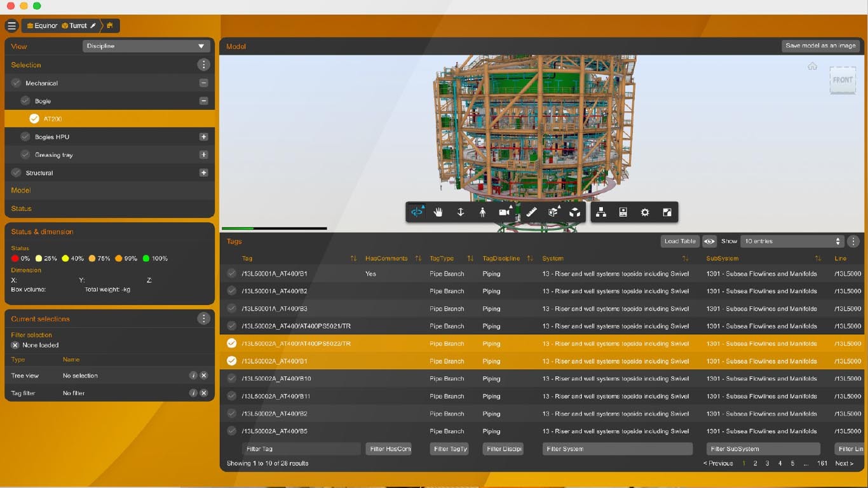Open the Status section in left panel
Viewport: 868px width, 488px height.
pos(21,208)
